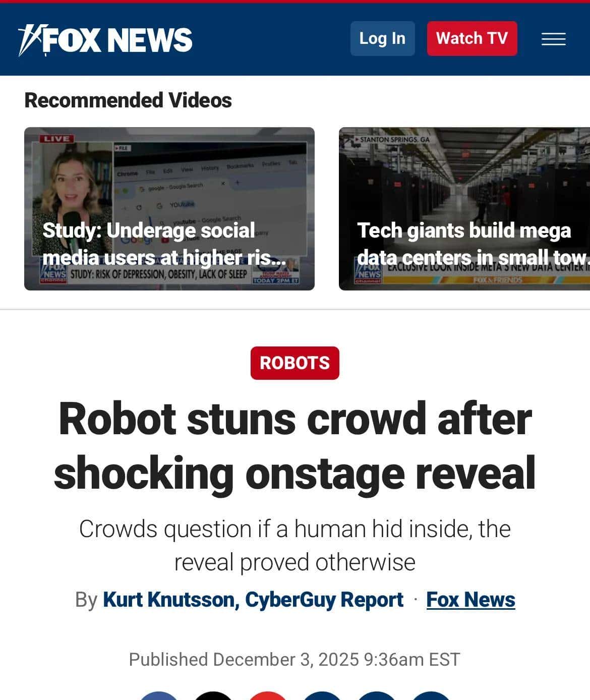
Task: Click the red Watch TV button
Action: pyautogui.click(x=472, y=38)
